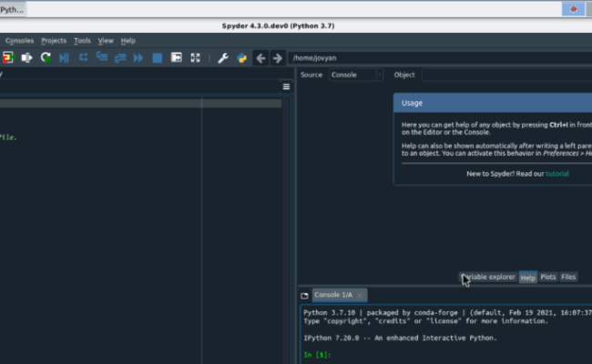Image resolution: width=592 pixels, height=364 pixels.
Task: Click the Run selection or current line icon
Action: (26, 57)
